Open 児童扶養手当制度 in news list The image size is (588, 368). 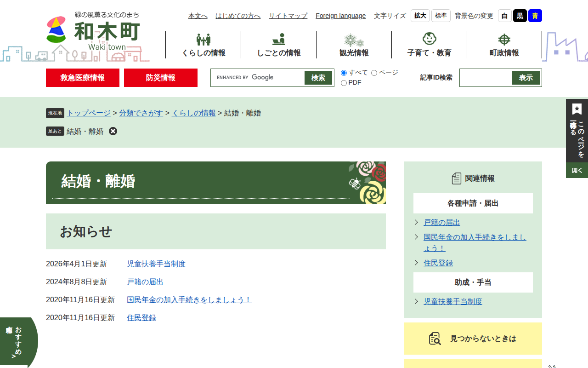(x=156, y=264)
